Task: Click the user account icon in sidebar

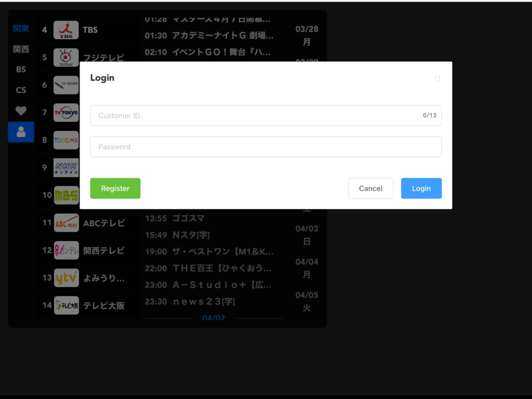Action: [x=21, y=132]
